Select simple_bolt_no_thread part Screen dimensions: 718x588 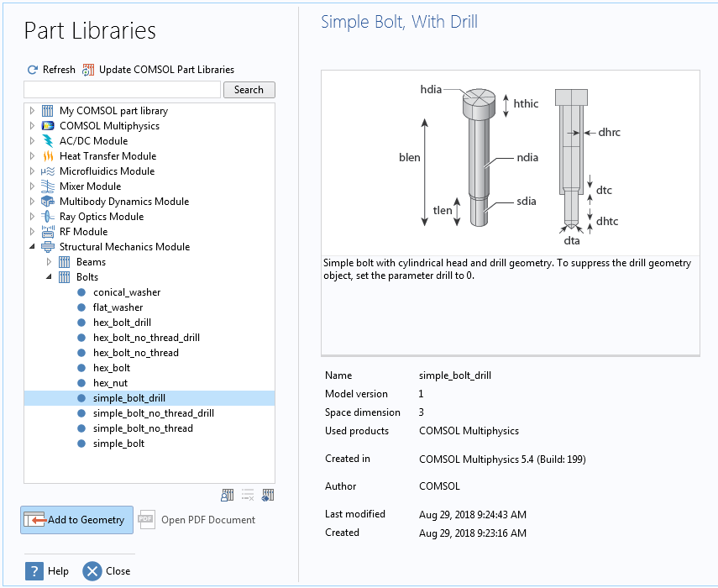click(144, 428)
